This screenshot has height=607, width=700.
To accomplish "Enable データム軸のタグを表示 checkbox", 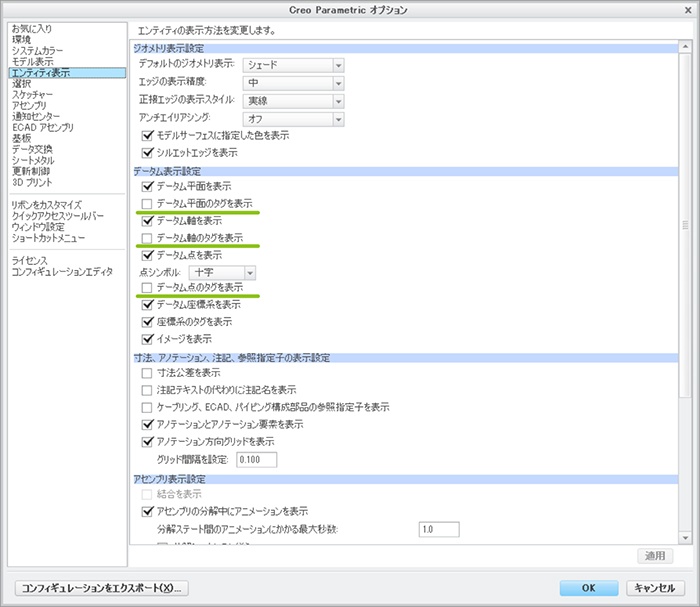I will [148, 238].
